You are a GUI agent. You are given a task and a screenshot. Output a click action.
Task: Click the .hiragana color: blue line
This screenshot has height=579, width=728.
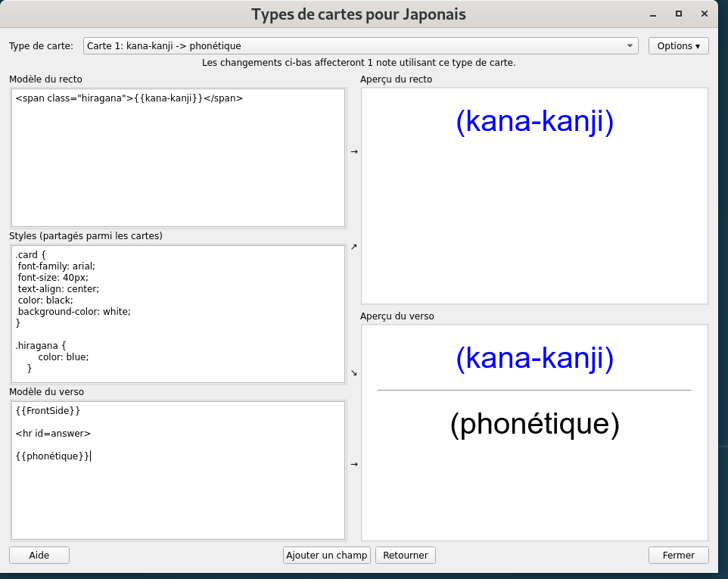pos(64,356)
